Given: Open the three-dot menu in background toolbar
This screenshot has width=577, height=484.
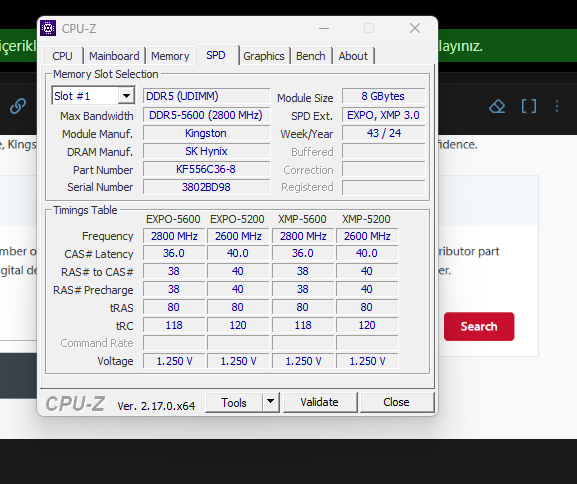Looking at the screenshot, I should tap(557, 106).
